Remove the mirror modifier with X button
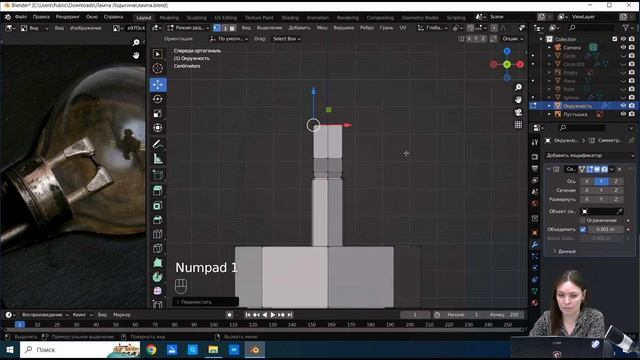Screen dimensions: 640x360 pyautogui.click(x=619, y=169)
